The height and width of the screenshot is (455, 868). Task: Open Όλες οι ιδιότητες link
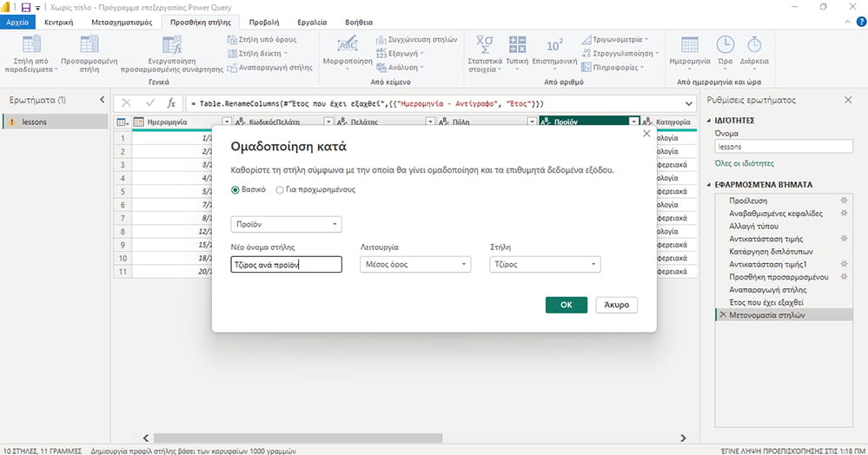(x=744, y=163)
